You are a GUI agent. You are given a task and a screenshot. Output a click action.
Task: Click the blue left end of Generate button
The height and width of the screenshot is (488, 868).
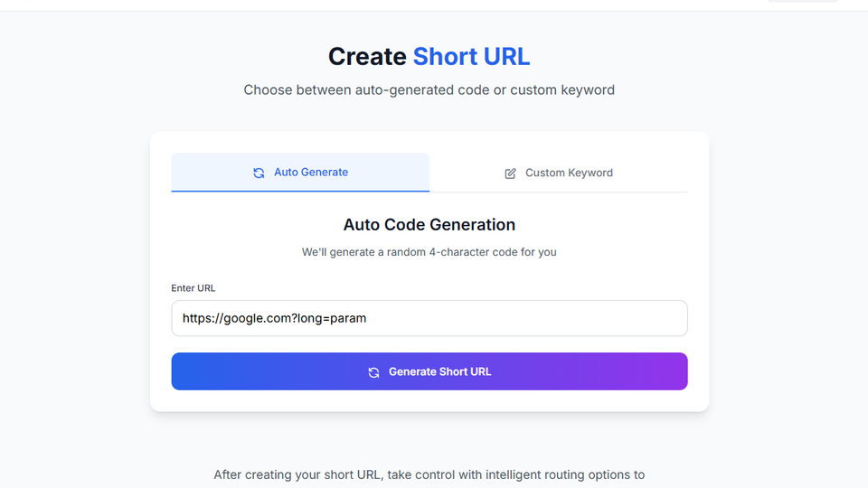click(x=199, y=371)
